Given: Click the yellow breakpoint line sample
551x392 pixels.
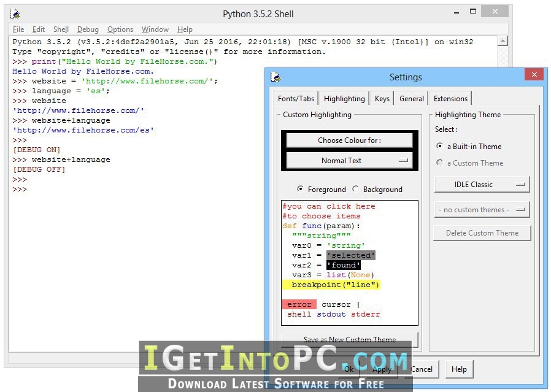Looking at the screenshot, I should [x=331, y=285].
